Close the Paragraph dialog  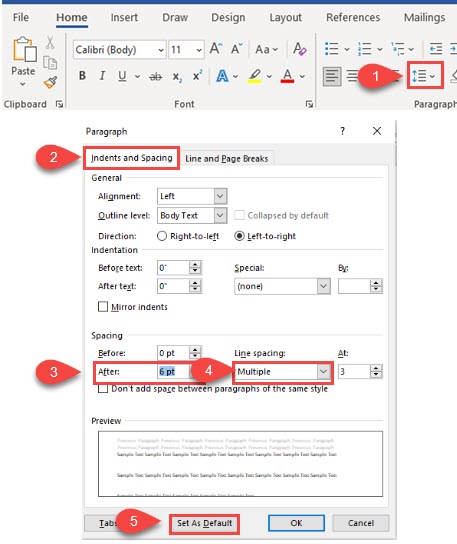point(377,131)
